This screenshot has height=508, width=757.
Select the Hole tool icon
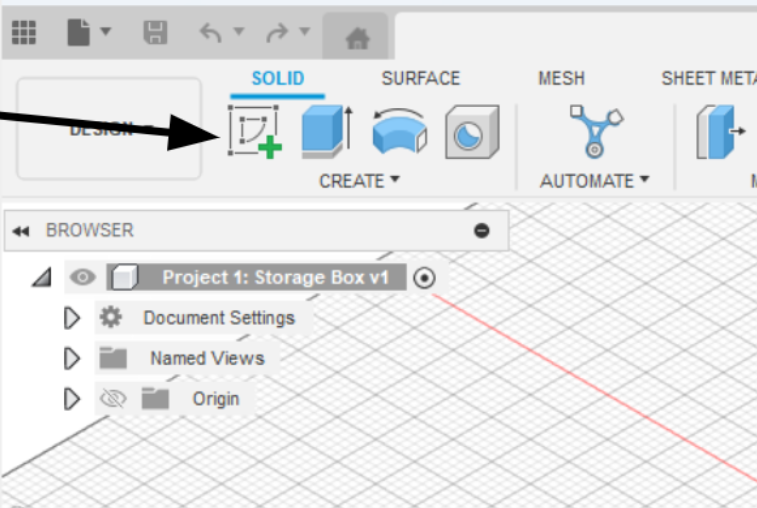pyautogui.click(x=471, y=132)
